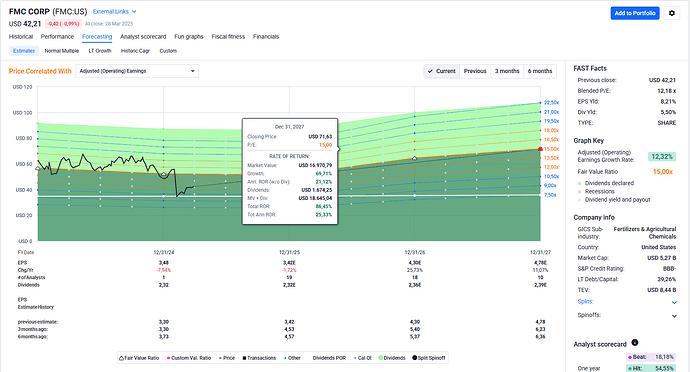Open settings via the gear icon

(x=672, y=13)
